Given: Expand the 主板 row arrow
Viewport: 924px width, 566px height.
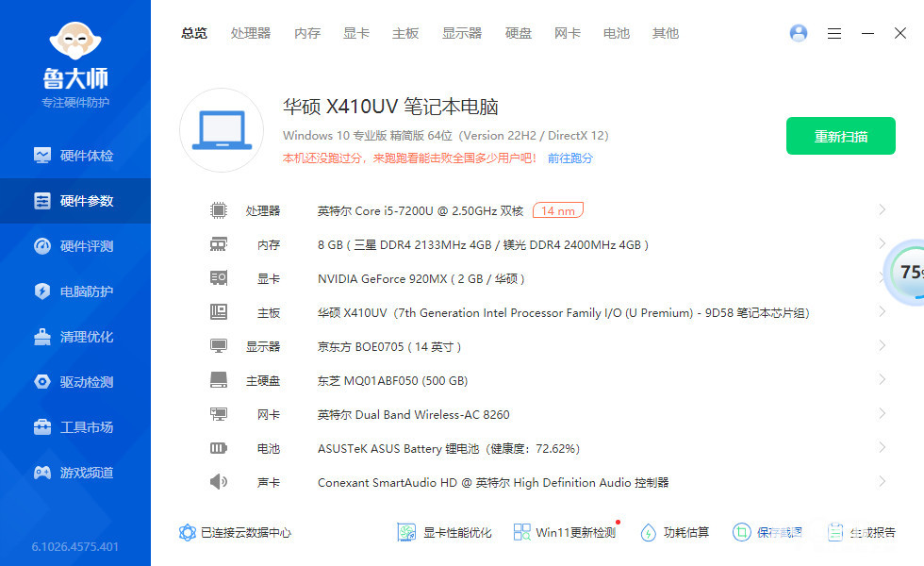Looking at the screenshot, I should coord(882,312).
